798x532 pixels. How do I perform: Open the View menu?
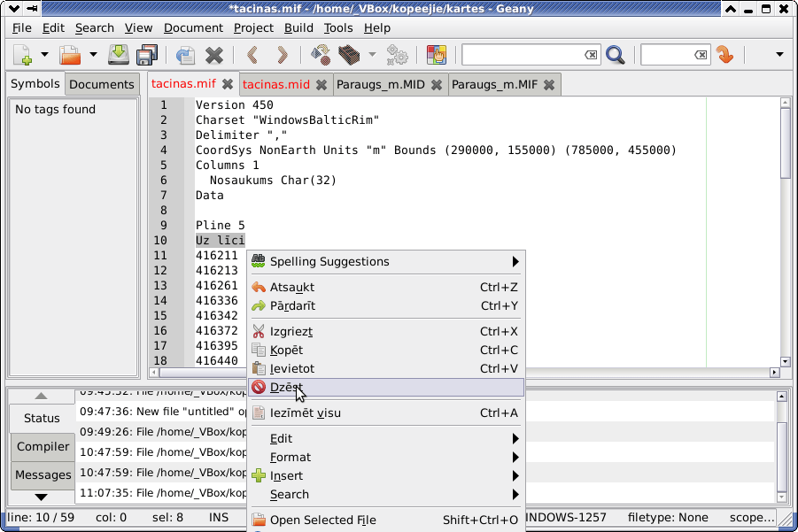pos(138,28)
